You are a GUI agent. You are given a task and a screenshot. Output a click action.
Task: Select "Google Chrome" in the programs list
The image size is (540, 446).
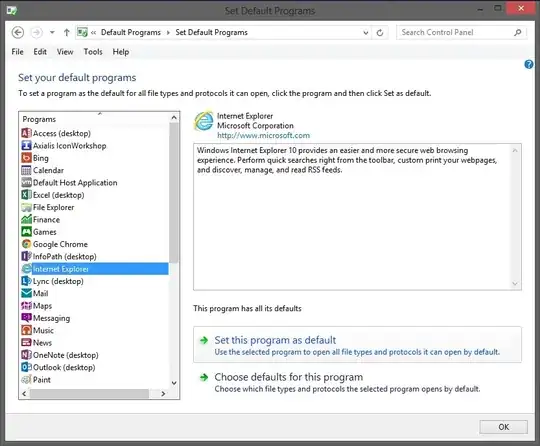[60, 244]
